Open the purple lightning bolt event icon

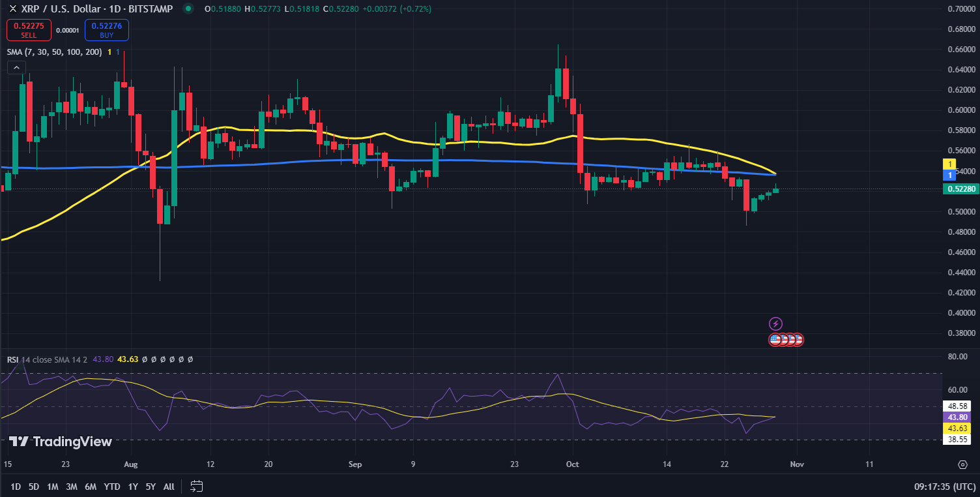(x=775, y=324)
